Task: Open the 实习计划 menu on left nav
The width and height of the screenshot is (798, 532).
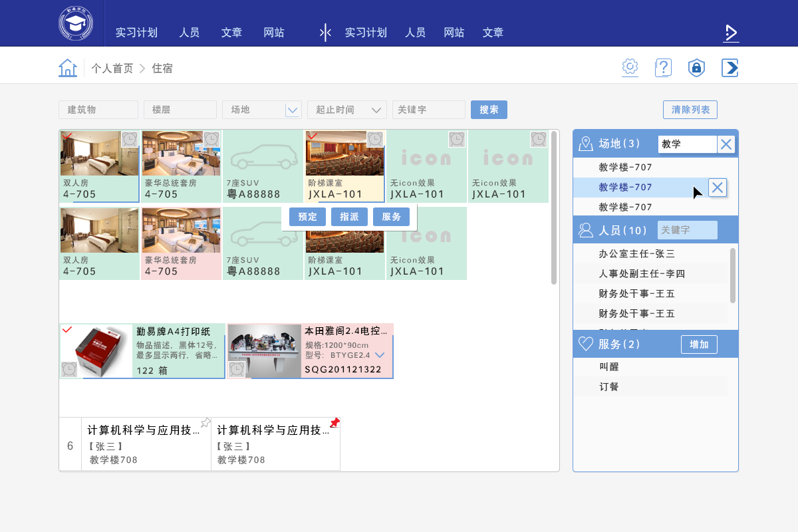Action: tap(136, 33)
